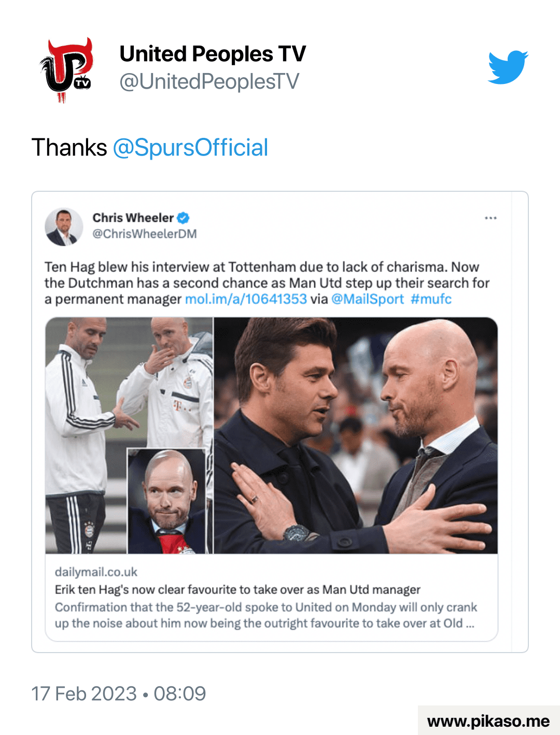Open the mol.im/a/10641353 link
Image resolution: width=560 pixels, height=735 pixels.
click(246, 299)
